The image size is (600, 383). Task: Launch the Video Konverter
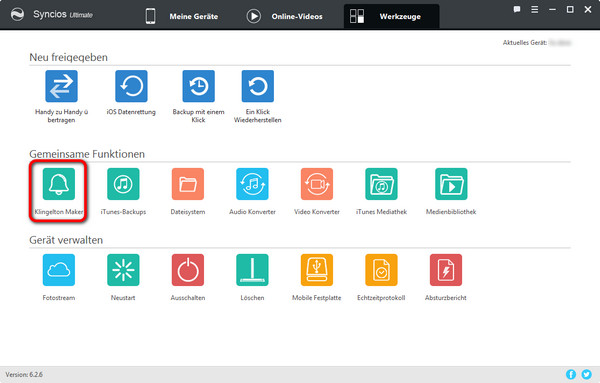pos(317,184)
